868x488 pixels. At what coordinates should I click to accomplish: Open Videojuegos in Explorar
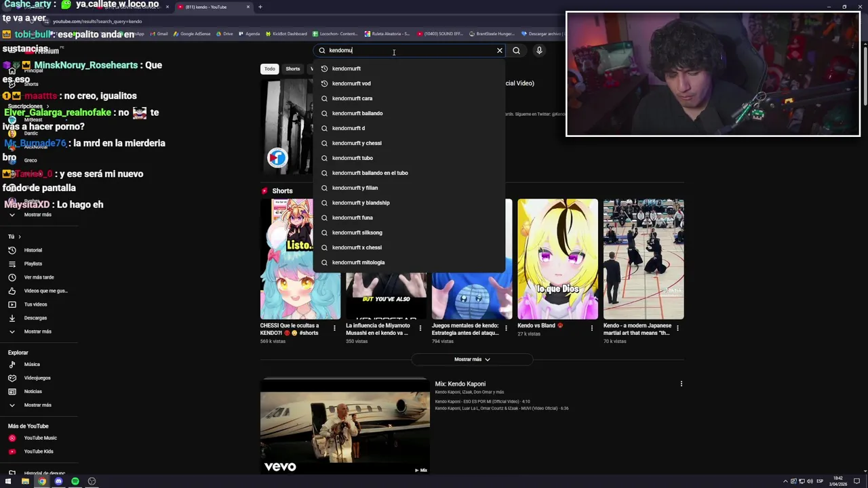37,378
